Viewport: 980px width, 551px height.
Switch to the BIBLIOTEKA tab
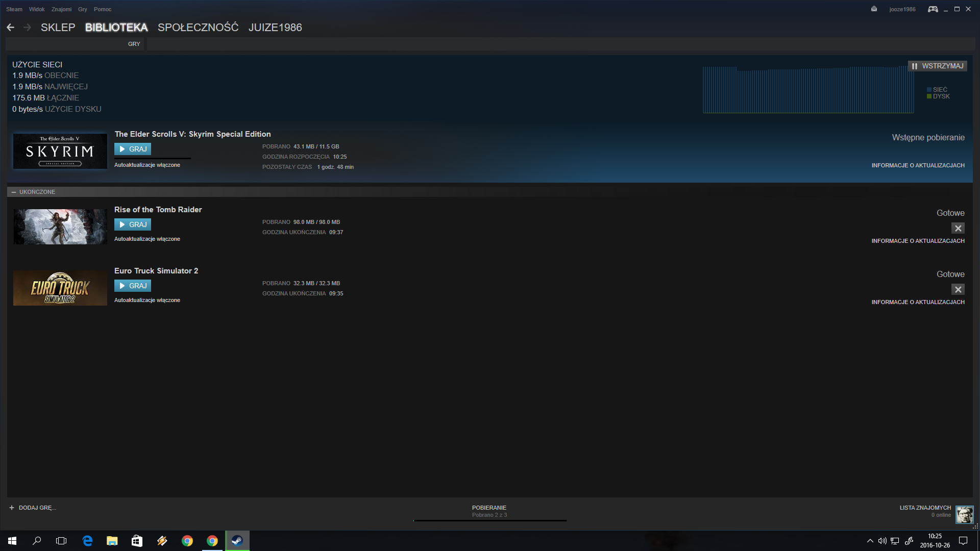[116, 28]
